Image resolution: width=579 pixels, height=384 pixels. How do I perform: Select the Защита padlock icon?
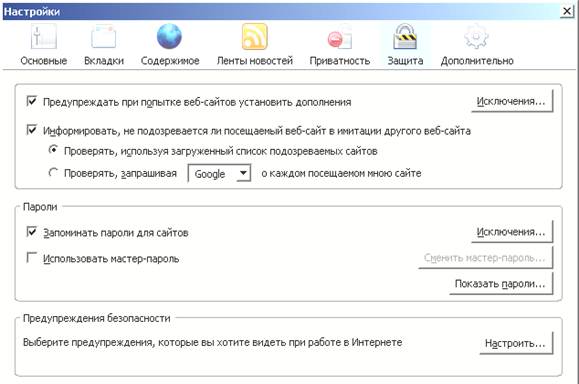pos(405,36)
